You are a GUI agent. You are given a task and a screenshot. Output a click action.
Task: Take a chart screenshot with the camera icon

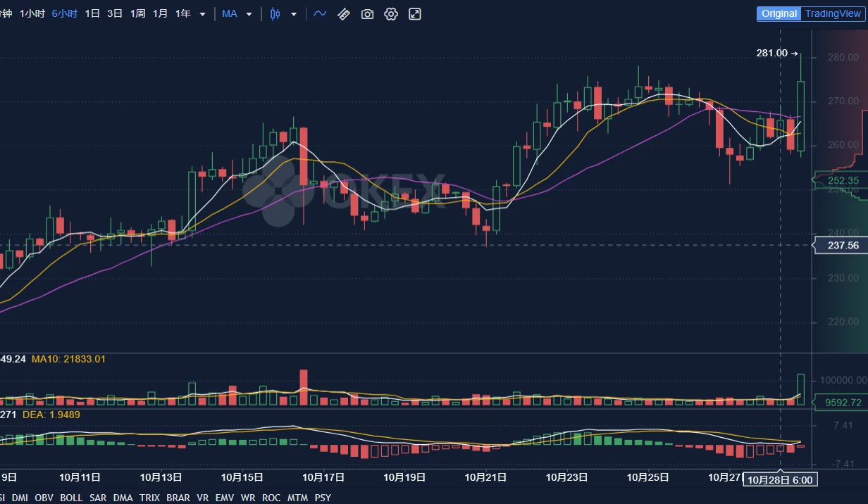coord(367,13)
